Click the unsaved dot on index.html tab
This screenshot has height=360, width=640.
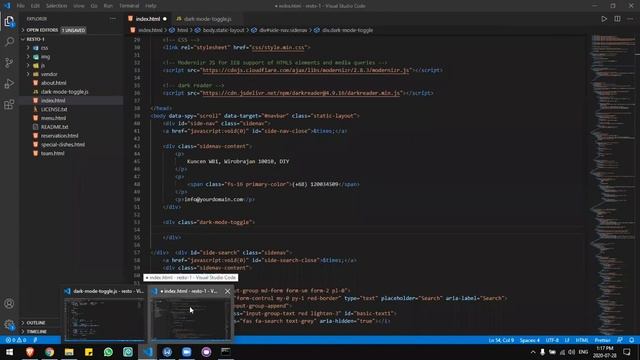[x=165, y=19]
